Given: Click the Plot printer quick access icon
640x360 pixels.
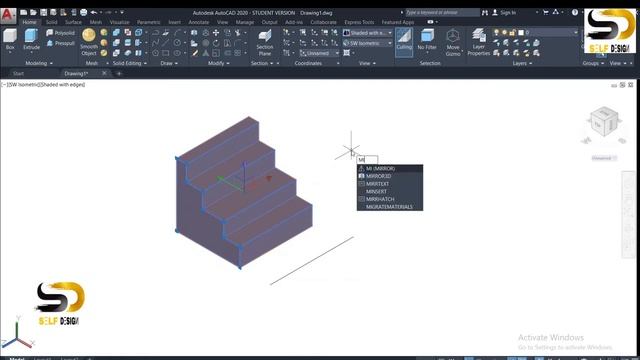Looking at the screenshot, I should coord(83,13).
